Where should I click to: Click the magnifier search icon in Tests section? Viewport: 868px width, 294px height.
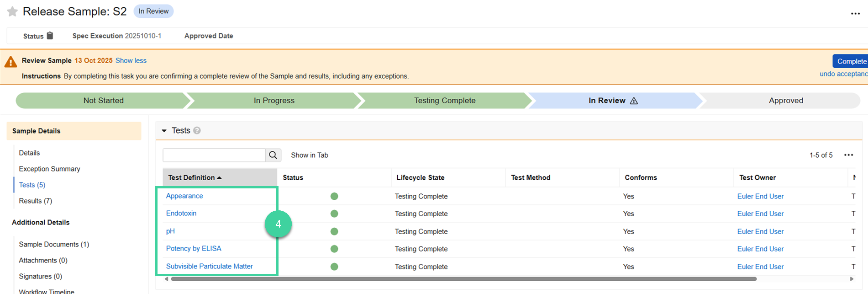pyautogui.click(x=273, y=155)
